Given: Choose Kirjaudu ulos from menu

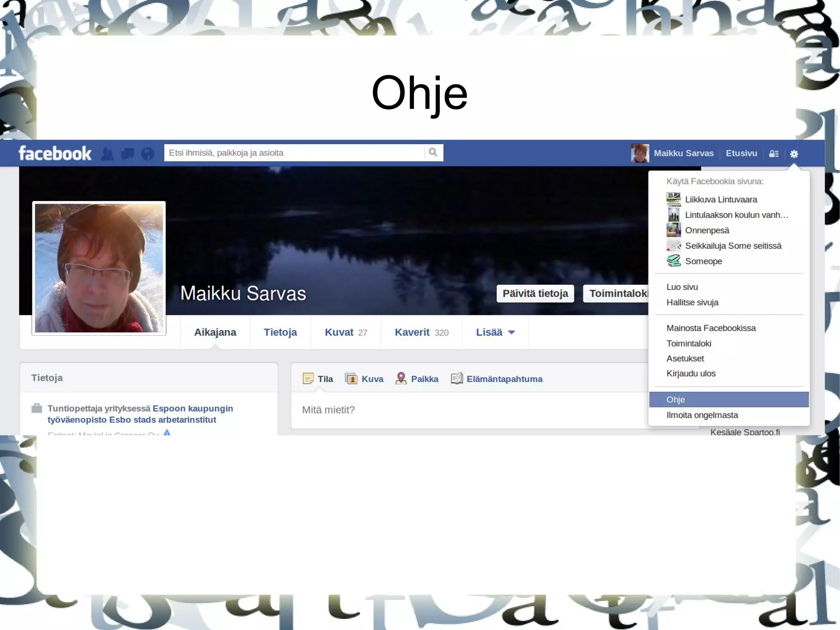Looking at the screenshot, I should click(x=691, y=373).
